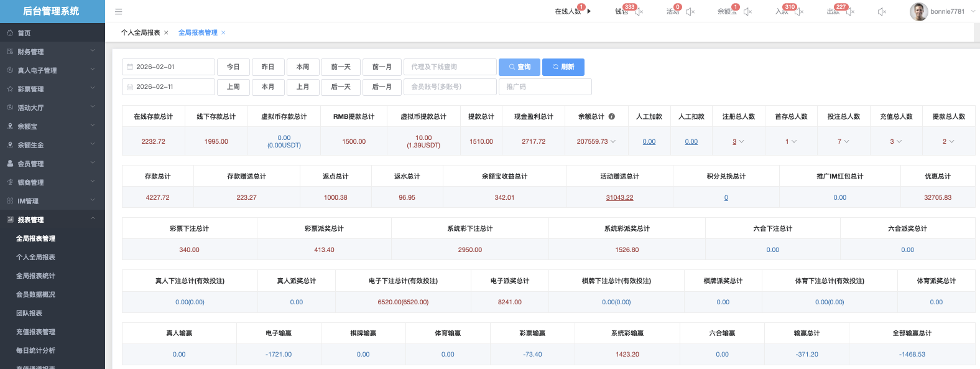The width and height of the screenshot is (980, 369).
Task: Close the 个人全局报表 tab
Action: (x=166, y=33)
